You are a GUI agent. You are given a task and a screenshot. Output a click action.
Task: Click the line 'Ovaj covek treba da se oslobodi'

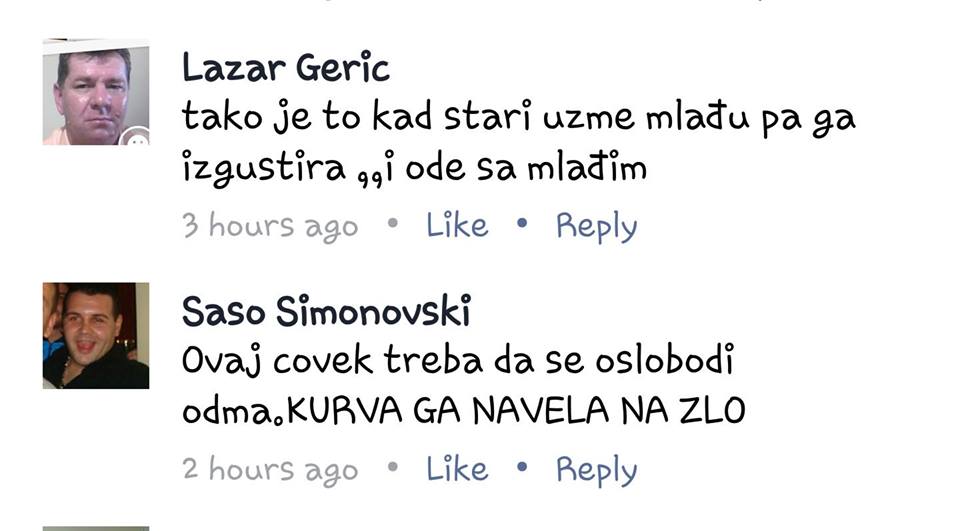coord(458,361)
